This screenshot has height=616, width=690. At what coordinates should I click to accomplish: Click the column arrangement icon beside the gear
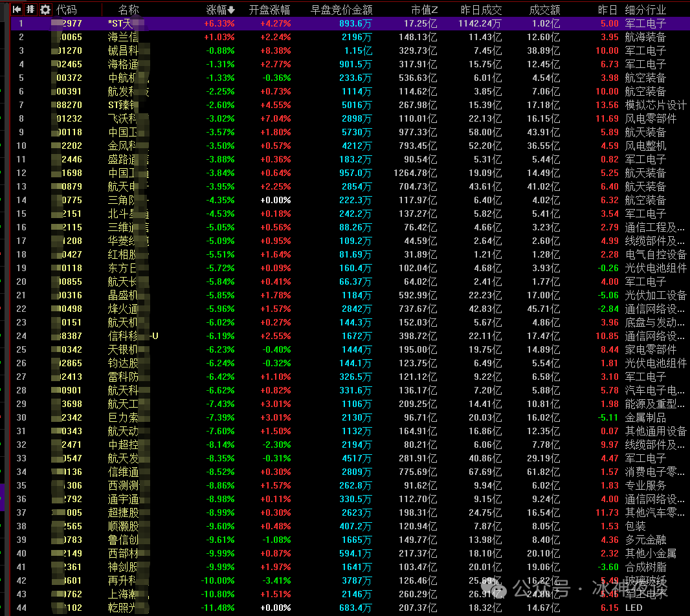click(x=31, y=9)
